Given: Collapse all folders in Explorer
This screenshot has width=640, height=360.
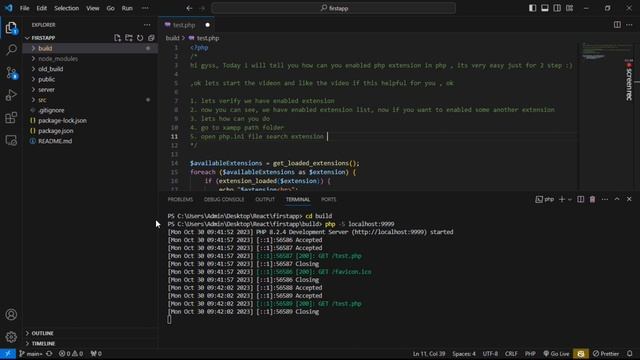Looking at the screenshot, I should coord(151,38).
